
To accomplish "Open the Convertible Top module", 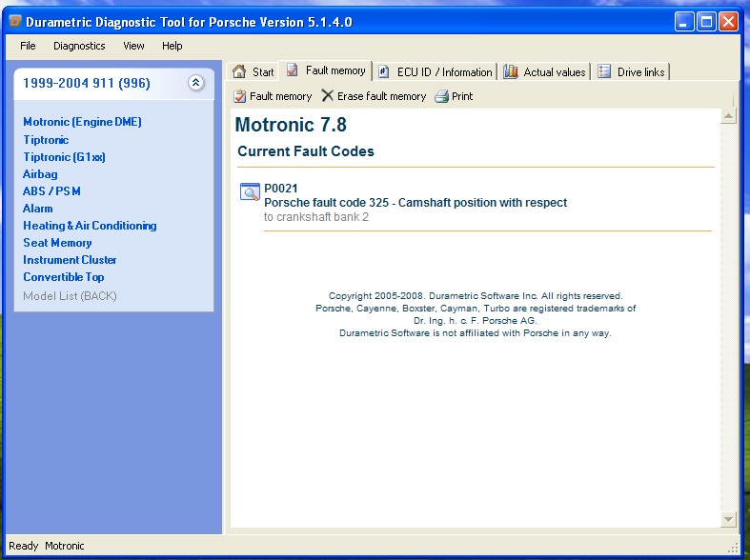I will pyautogui.click(x=64, y=277).
